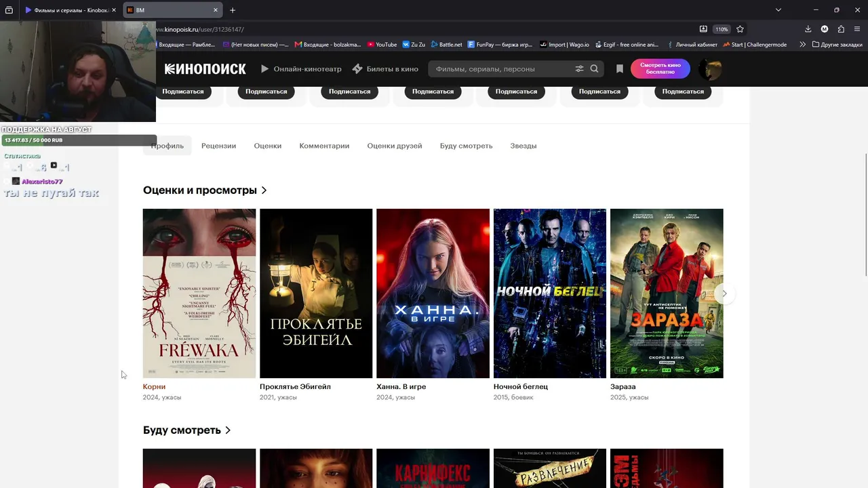Viewport: 868px width, 488px height.
Task: Open the Другие закладки folder
Action: (837, 45)
